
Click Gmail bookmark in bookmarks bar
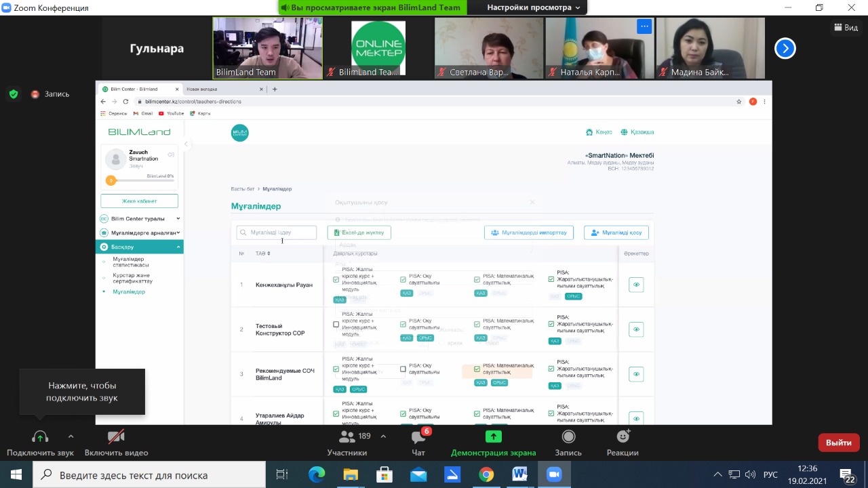click(x=143, y=113)
